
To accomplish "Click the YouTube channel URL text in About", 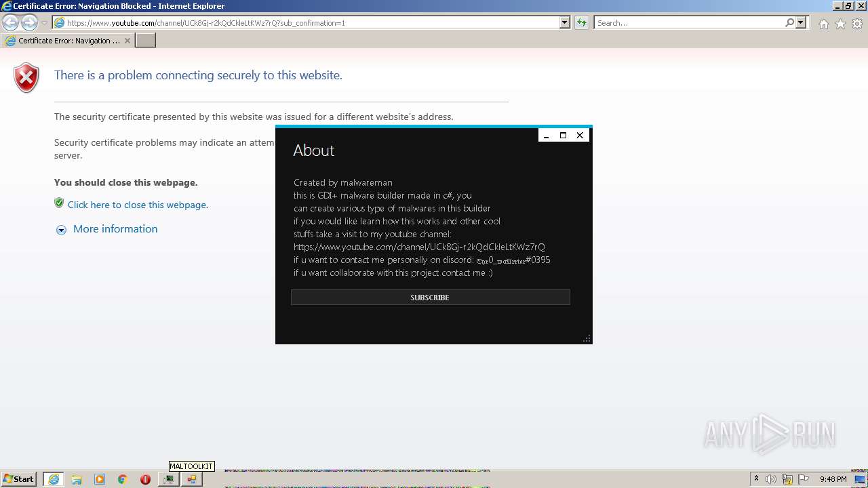I will tap(419, 247).
